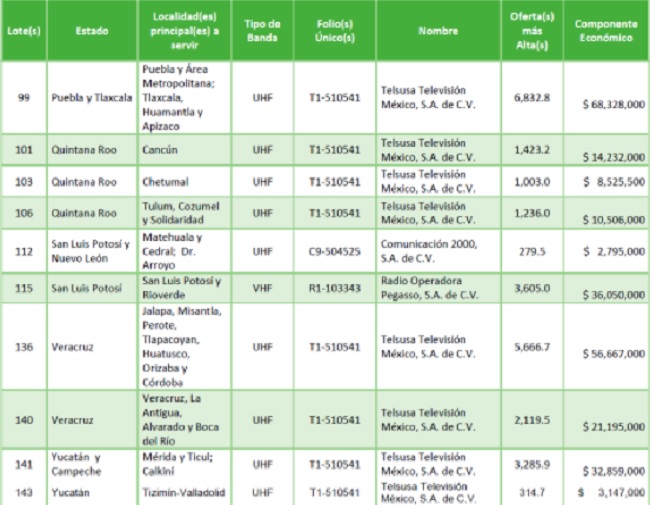
Task: Click the San Luis Potosí y Rioverde cell
Action: click(182, 288)
